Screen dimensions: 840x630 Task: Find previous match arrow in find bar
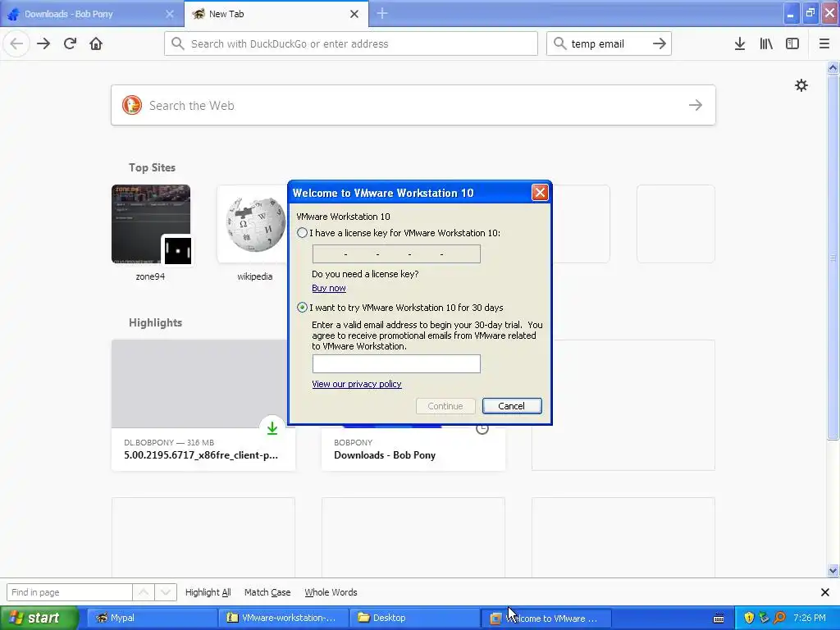click(144, 592)
